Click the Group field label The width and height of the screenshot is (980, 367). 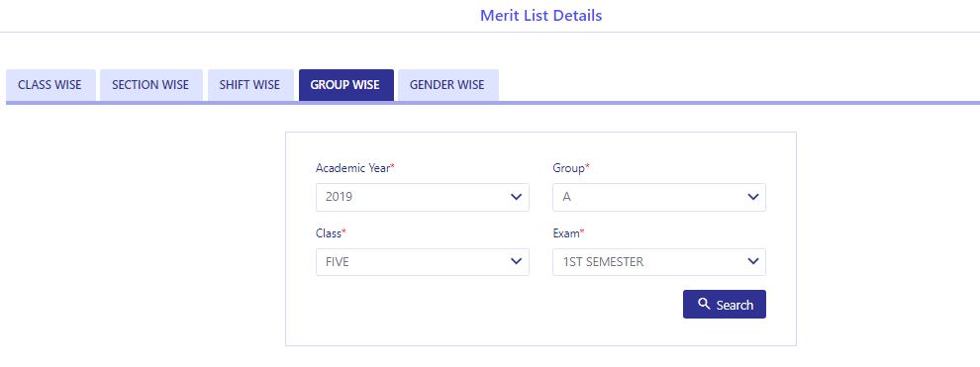571,168
